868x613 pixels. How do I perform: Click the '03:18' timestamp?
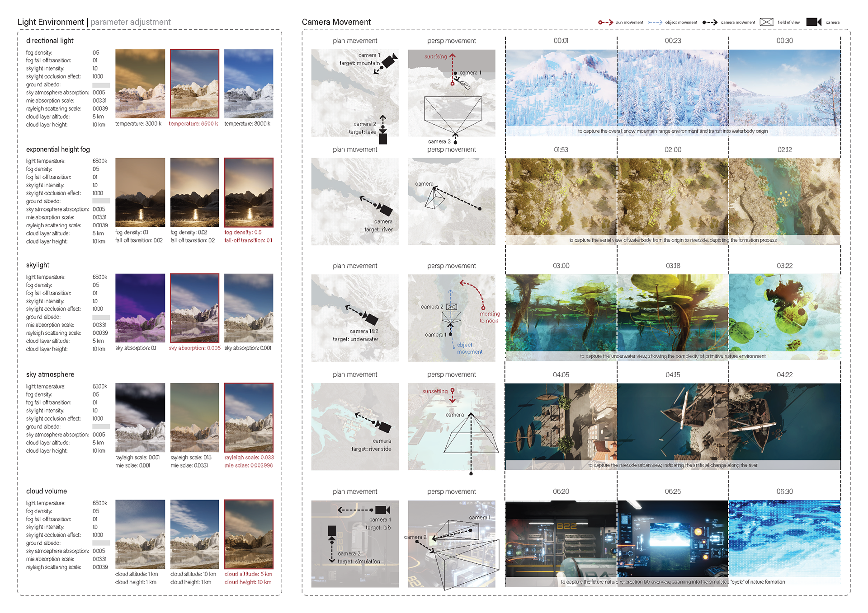673,266
